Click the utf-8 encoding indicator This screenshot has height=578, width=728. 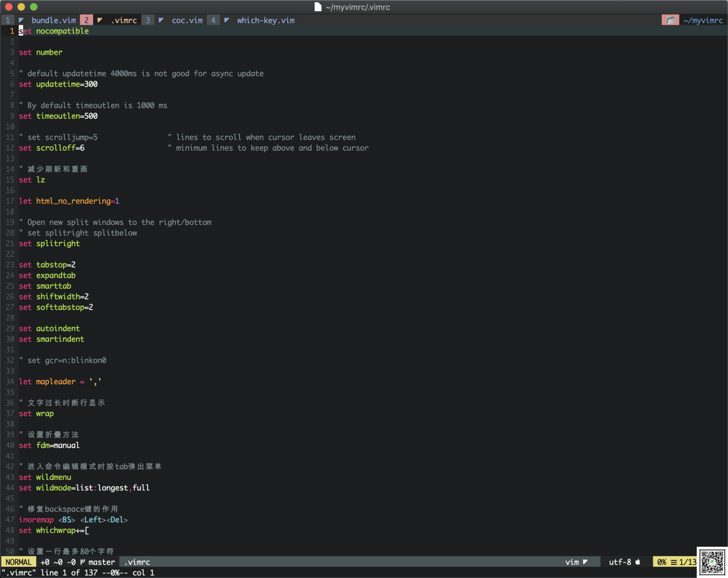[x=620, y=562]
